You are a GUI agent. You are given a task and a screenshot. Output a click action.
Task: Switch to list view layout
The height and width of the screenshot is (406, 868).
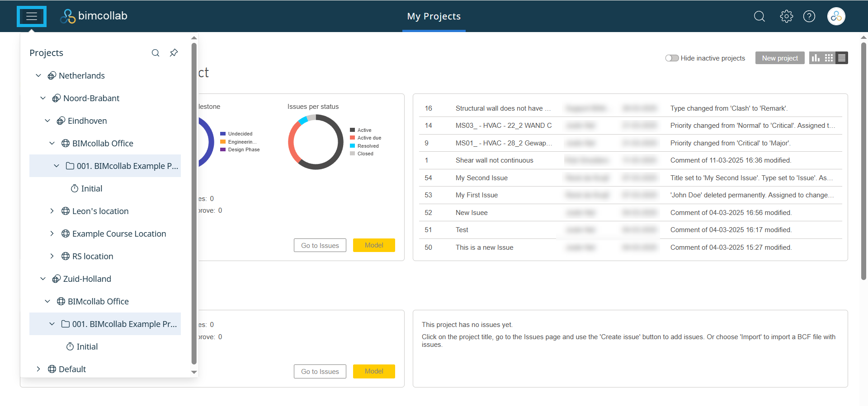[x=842, y=58]
